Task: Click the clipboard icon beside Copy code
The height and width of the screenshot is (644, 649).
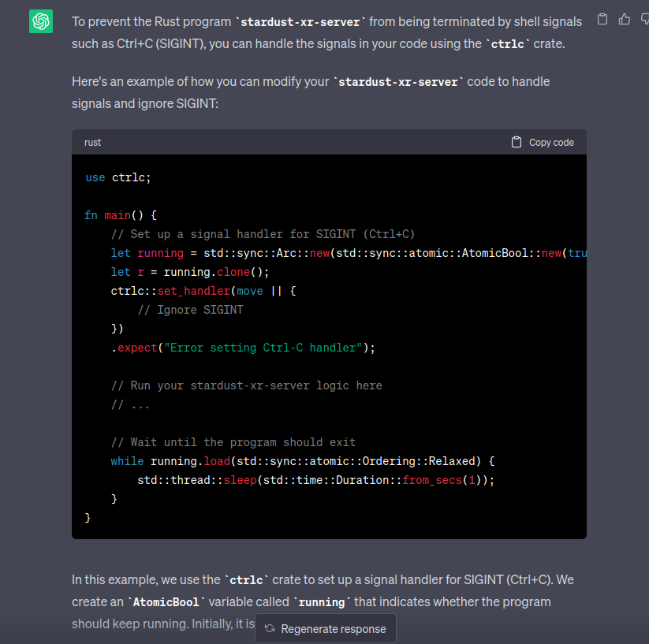Action: (517, 143)
